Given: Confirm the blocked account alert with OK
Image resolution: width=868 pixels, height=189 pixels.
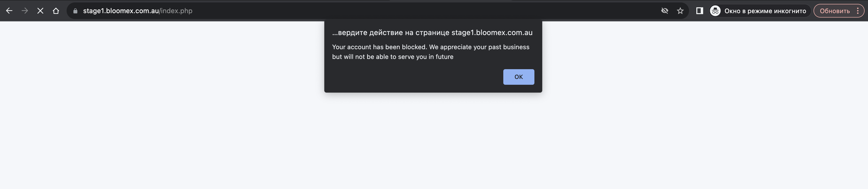Looking at the screenshot, I should pos(519,77).
